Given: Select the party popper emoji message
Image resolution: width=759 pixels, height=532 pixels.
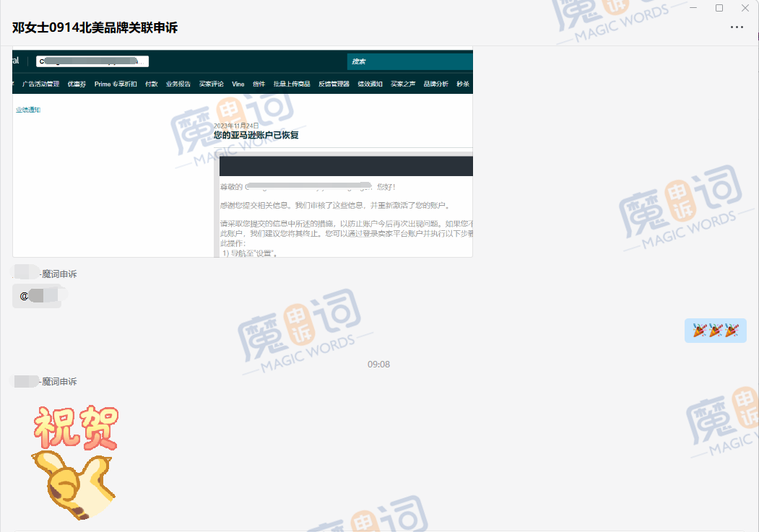Looking at the screenshot, I should 716,331.
